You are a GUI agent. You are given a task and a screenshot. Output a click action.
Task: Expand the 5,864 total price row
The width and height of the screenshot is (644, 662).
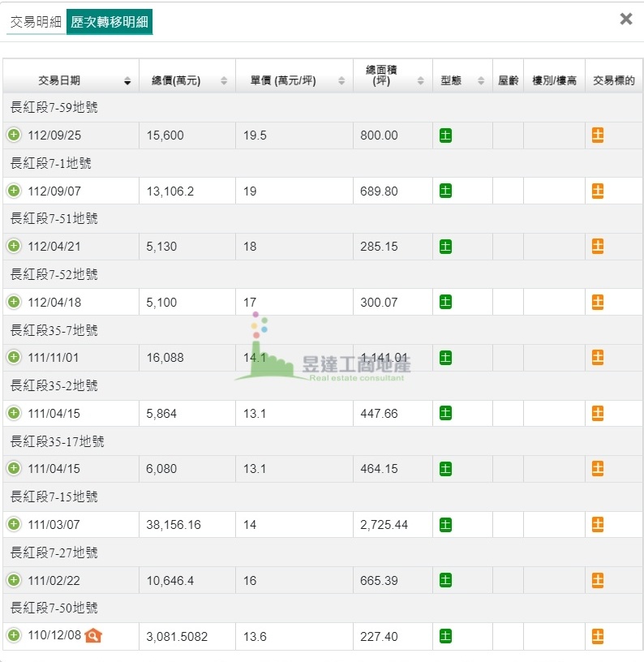tap(14, 413)
